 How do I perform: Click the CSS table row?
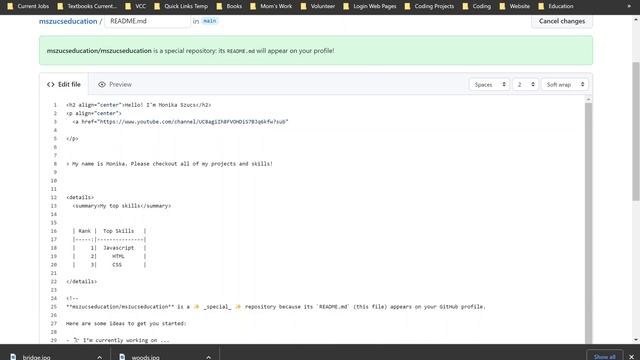pyautogui.click(x=109, y=264)
